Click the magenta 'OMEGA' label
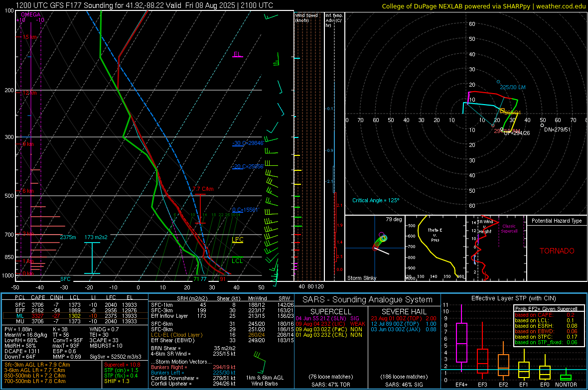Image resolution: width=588 pixels, height=390 pixels. click(31, 14)
